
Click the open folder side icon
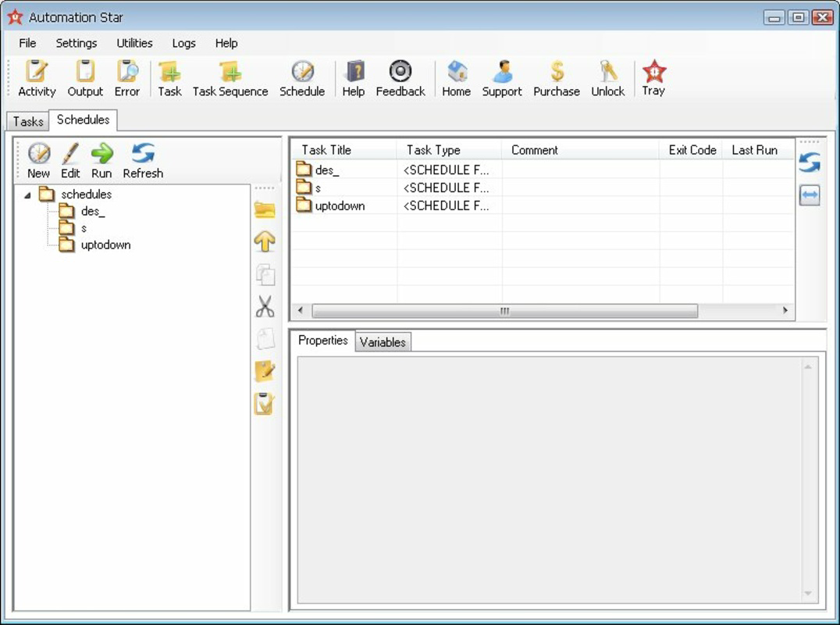coord(265,209)
